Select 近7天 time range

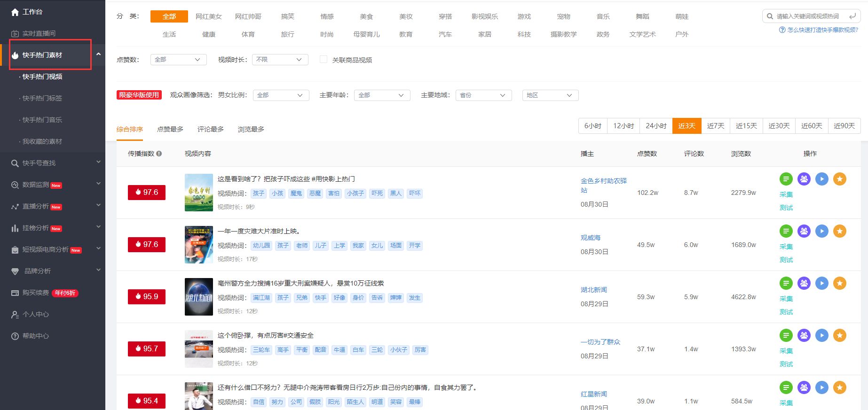pos(716,126)
